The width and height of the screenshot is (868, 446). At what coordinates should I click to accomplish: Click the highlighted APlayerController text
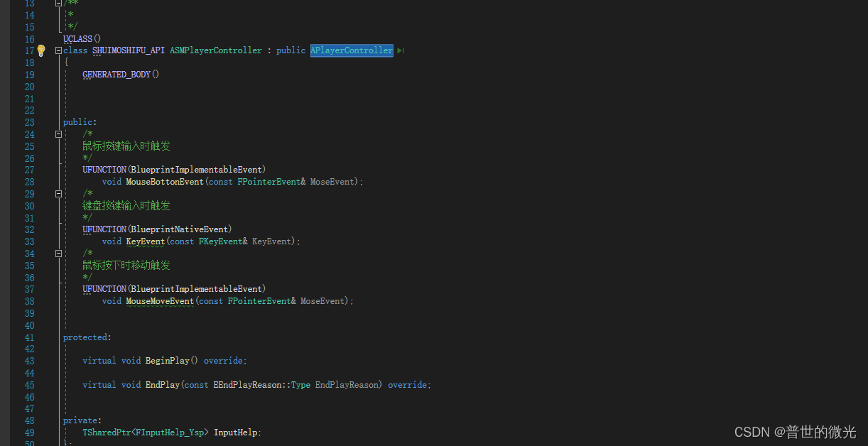tap(351, 50)
